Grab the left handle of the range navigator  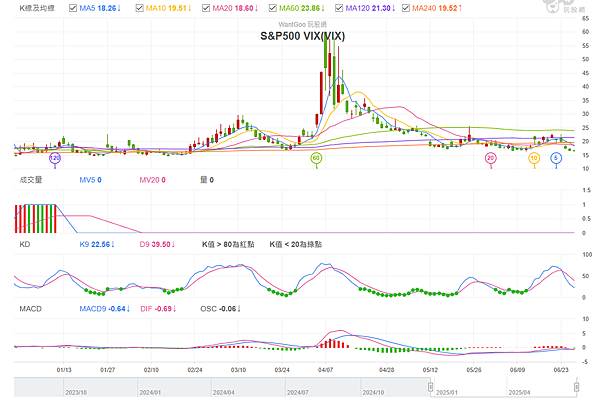point(430,387)
